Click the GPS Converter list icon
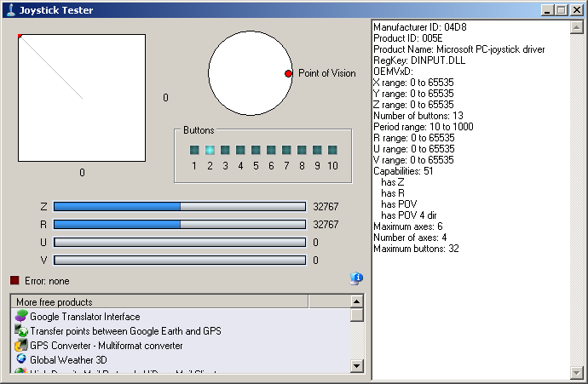This screenshot has height=384, width=588. [21, 346]
